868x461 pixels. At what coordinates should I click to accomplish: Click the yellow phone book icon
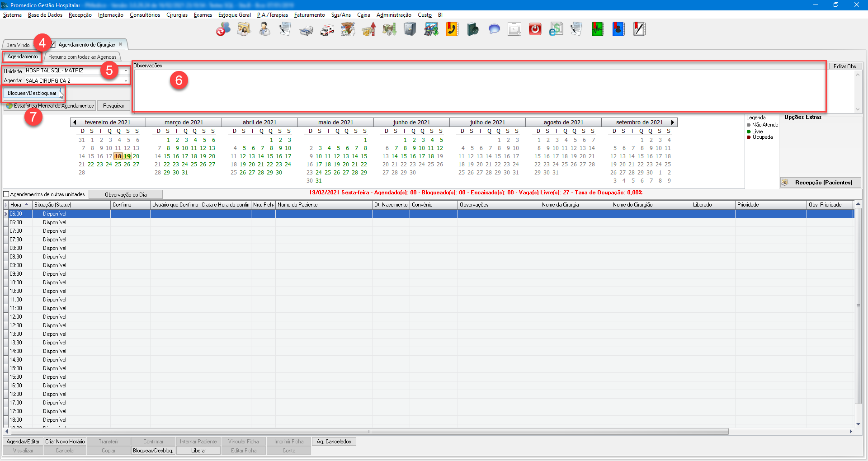pyautogui.click(x=452, y=29)
